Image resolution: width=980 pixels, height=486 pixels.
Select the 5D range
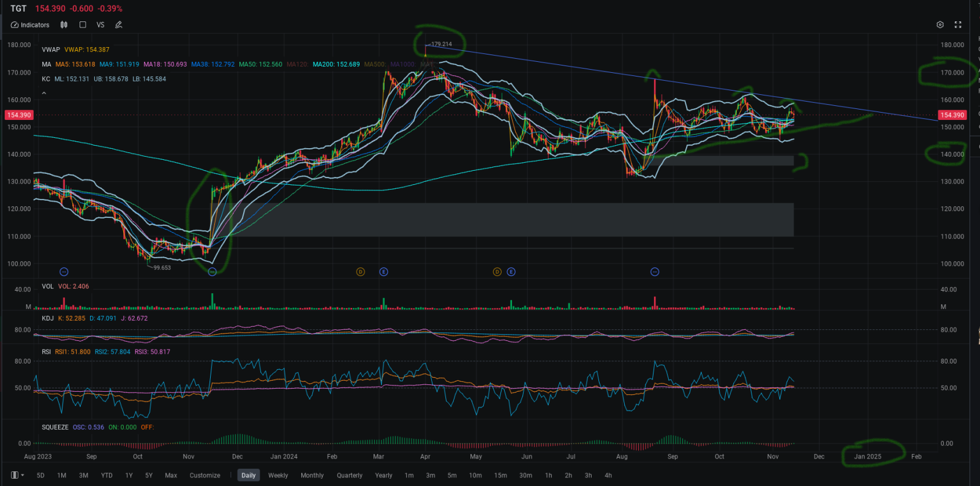[40, 476]
